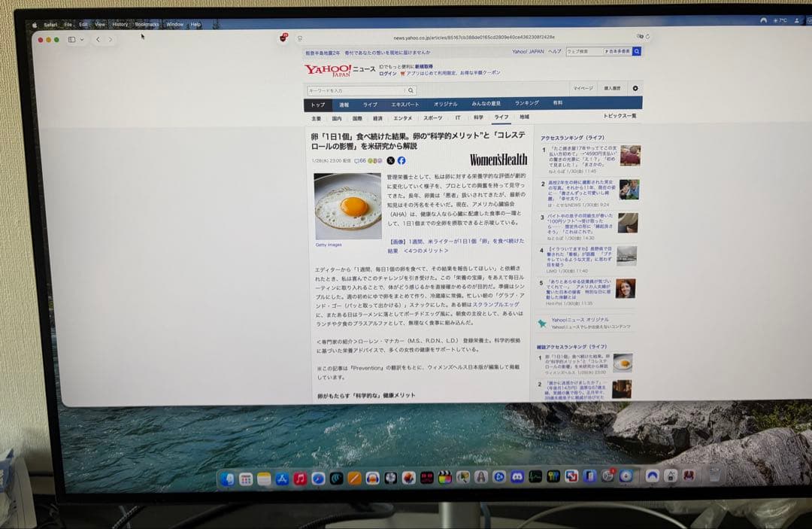
Task: Share the article on X (Twitter)
Action: [390, 161]
